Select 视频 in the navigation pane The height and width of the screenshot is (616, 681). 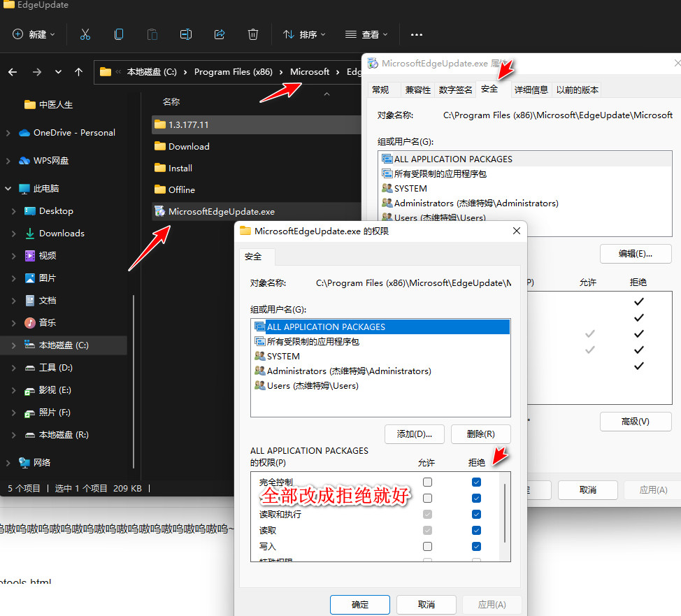(41, 255)
